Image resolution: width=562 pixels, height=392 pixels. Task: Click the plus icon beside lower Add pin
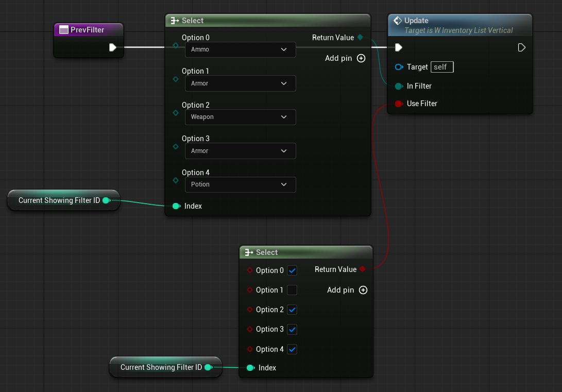[363, 290]
